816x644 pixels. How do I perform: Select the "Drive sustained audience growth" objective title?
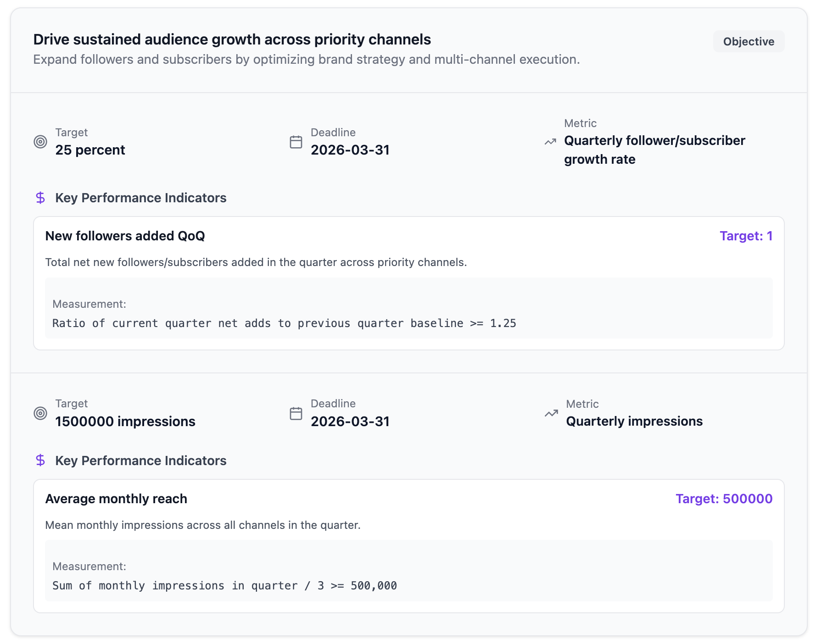coord(232,39)
